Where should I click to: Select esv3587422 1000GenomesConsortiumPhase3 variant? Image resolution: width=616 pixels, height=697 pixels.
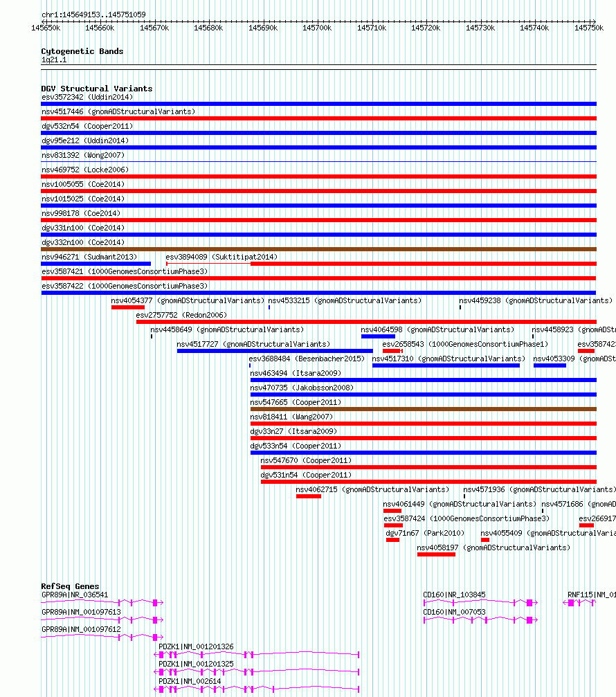pos(125,286)
